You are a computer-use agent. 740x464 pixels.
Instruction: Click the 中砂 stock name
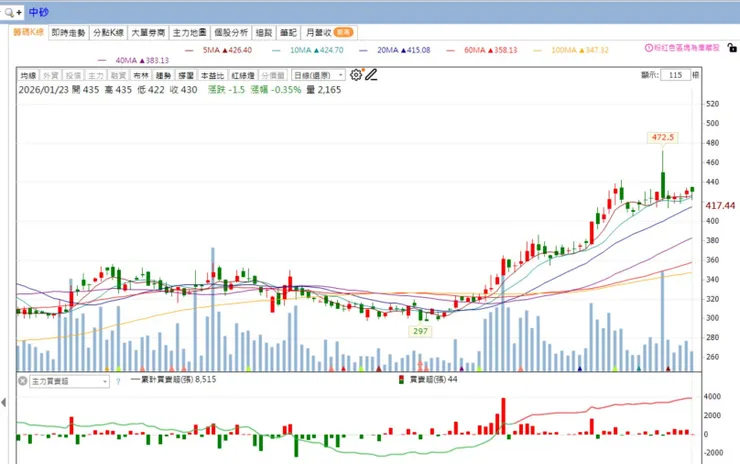tap(39, 12)
